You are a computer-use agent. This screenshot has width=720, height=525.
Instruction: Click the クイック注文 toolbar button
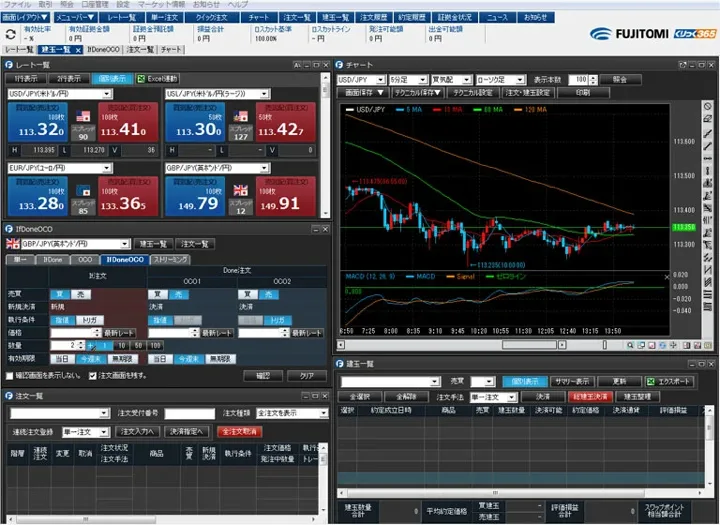tap(212, 17)
